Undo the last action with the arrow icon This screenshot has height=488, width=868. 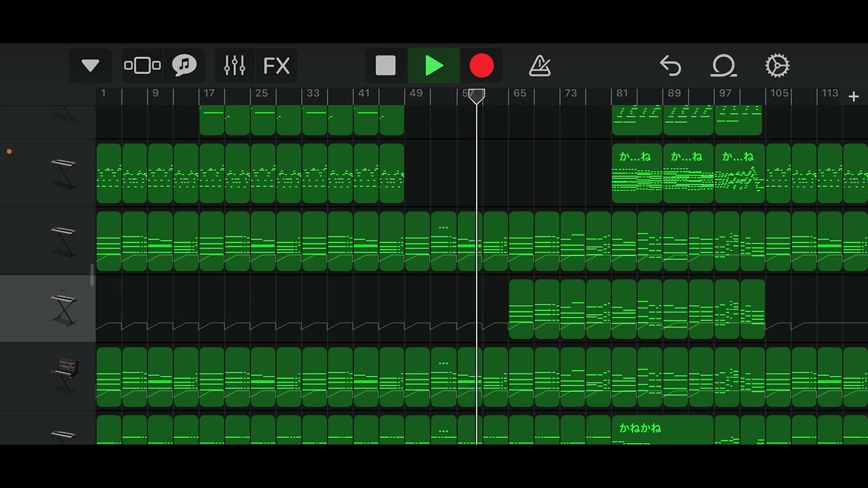point(670,66)
